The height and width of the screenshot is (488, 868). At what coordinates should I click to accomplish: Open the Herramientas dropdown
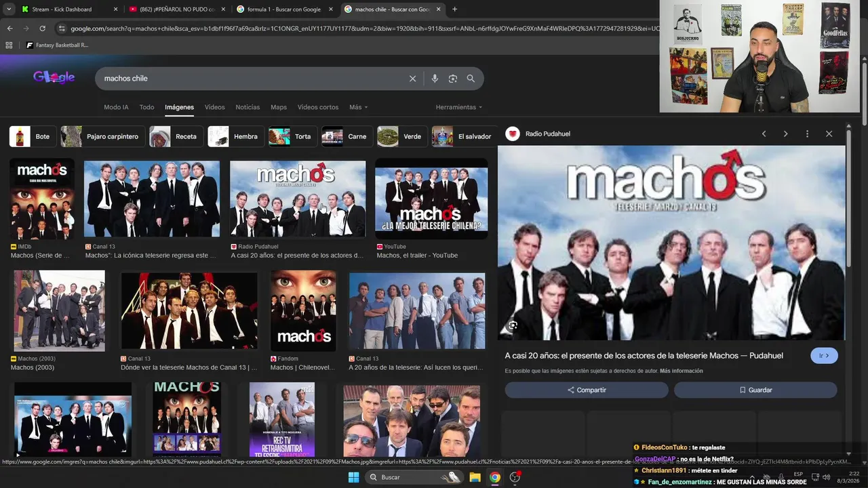[459, 107]
